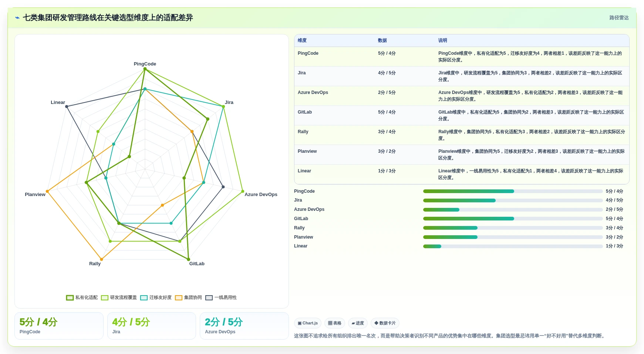
Task: Toggle the 迁移友好度 legend series
Action: point(156,297)
